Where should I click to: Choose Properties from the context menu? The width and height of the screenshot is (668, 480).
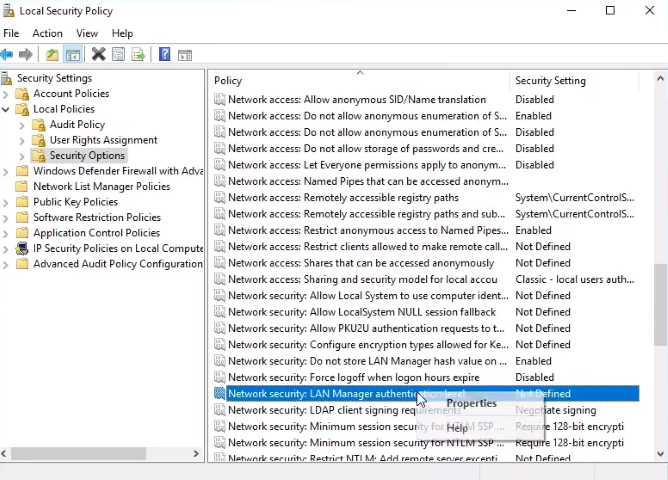pyautogui.click(x=471, y=403)
